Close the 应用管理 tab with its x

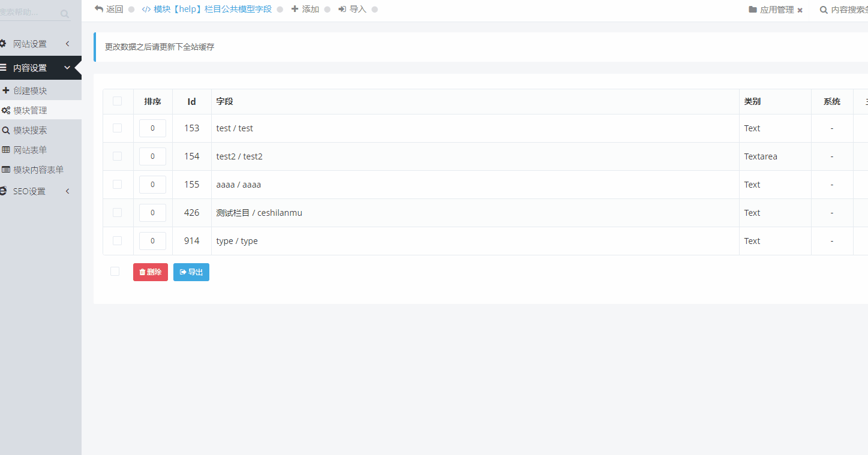coord(800,10)
